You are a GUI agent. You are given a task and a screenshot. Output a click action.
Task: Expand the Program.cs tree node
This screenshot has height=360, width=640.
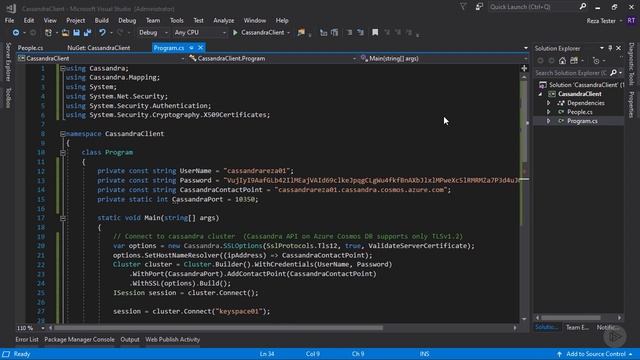[549, 121]
